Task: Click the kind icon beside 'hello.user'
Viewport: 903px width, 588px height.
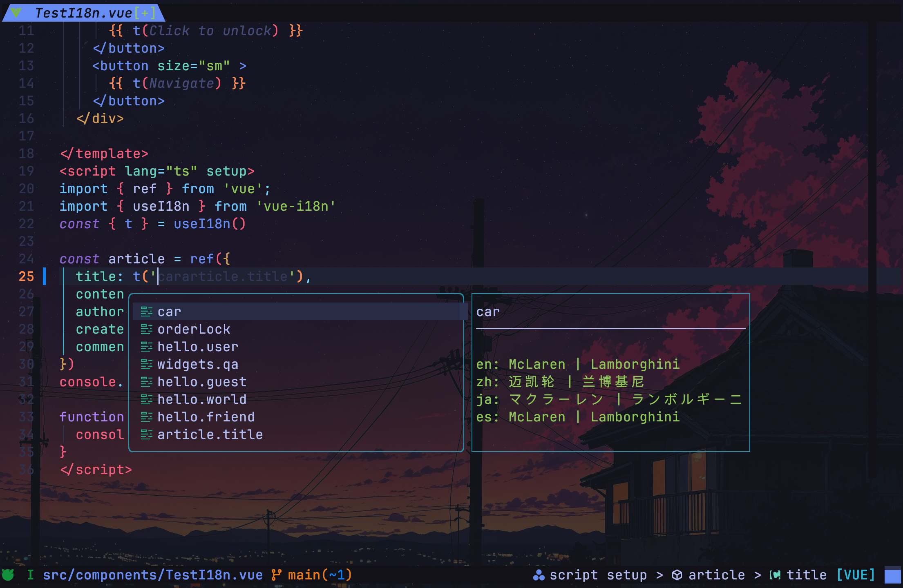Action: pos(146,347)
